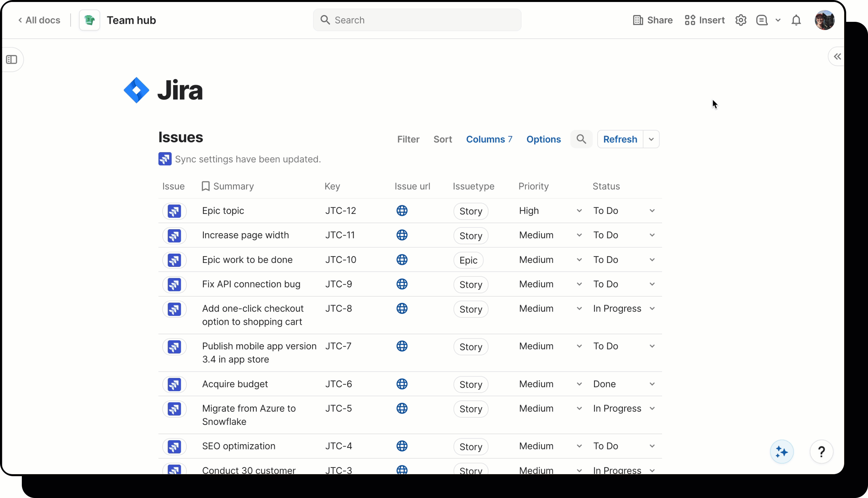
Task: Select 'Epic work to be done' summary
Action: [247, 260]
